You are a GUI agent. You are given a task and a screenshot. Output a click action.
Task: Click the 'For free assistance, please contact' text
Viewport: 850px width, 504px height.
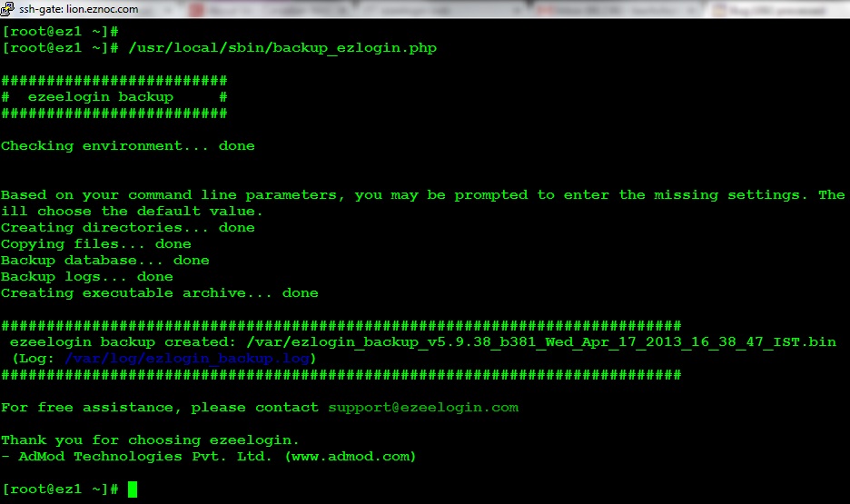[x=160, y=408]
